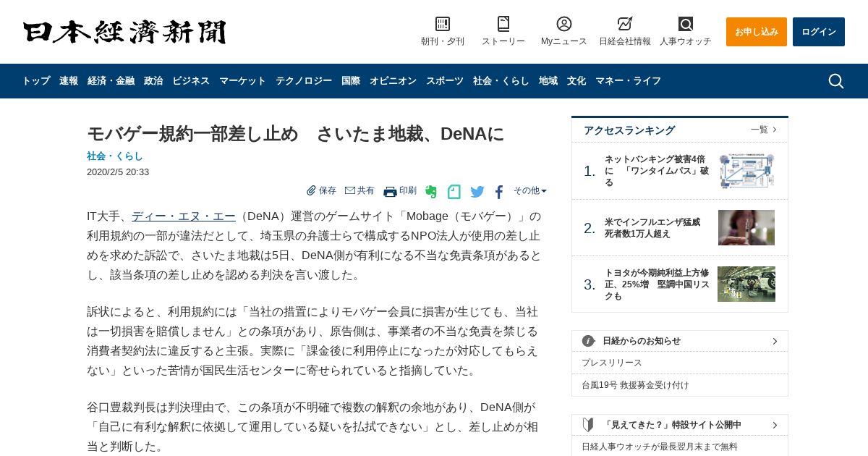Click the teal note bookmark share icon
The height and width of the screenshot is (456, 868).
pyautogui.click(x=454, y=192)
